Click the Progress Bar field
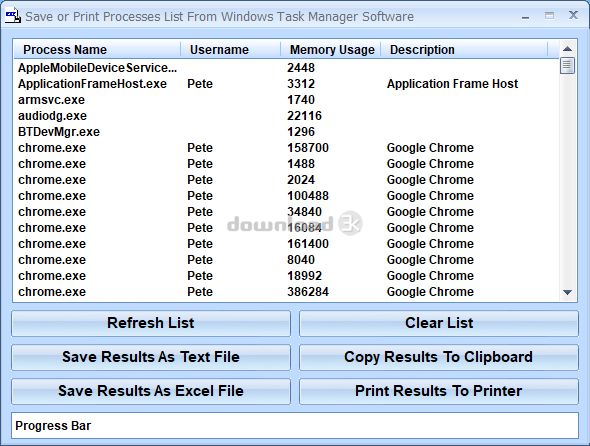 295,426
